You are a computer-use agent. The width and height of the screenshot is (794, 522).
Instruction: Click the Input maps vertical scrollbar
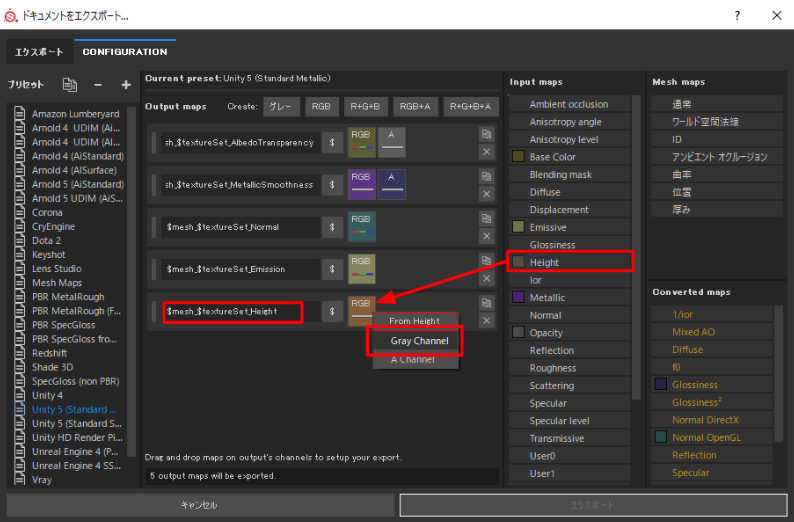pyautogui.click(x=637, y=247)
